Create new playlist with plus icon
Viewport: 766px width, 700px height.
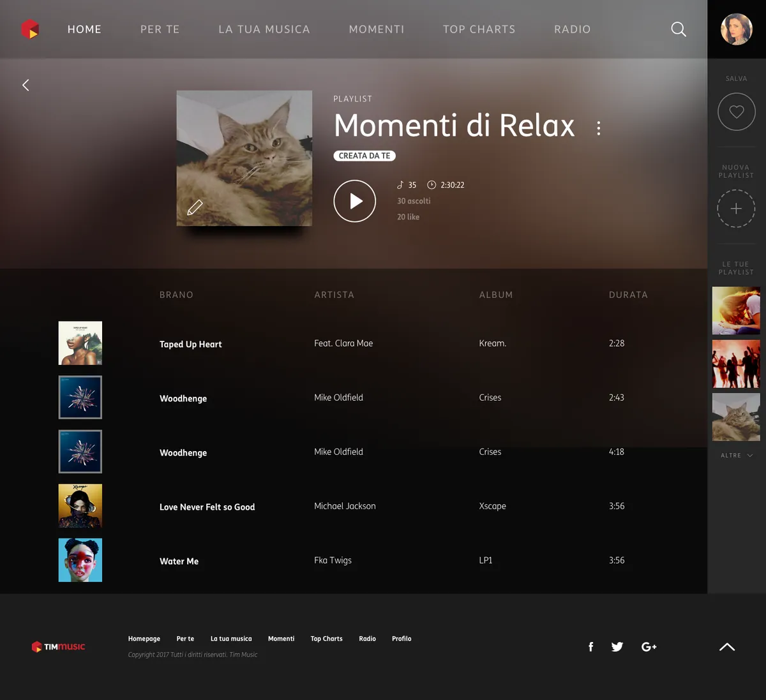pyautogui.click(x=736, y=209)
